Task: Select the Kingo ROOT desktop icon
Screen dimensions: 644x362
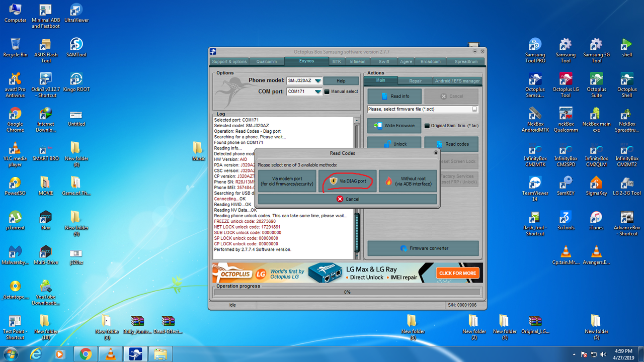Action: point(76,81)
